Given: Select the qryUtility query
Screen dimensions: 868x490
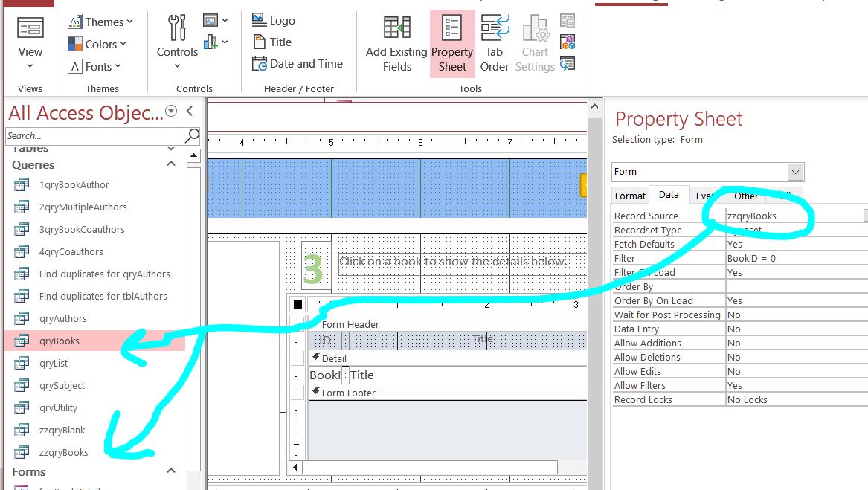Looking at the screenshot, I should click(58, 408).
